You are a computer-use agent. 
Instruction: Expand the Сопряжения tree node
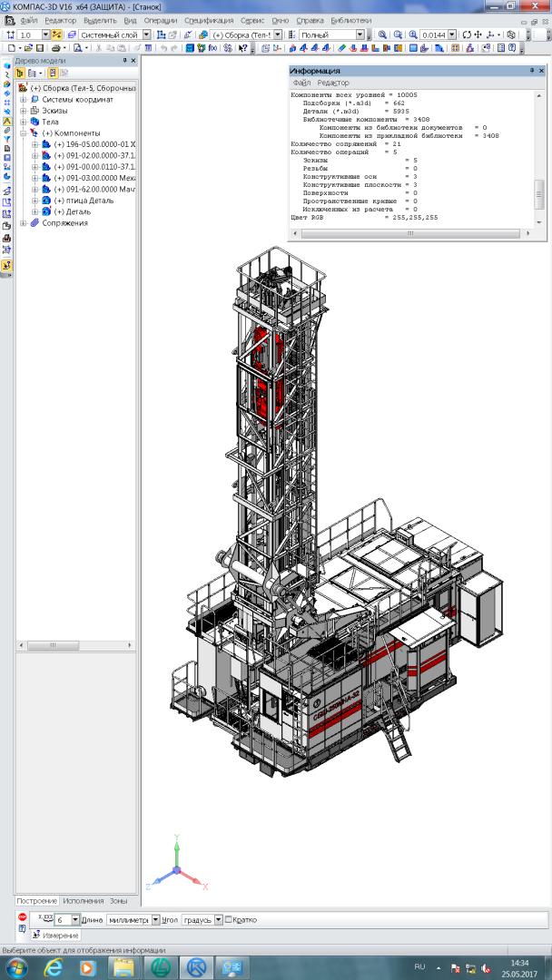[24, 222]
